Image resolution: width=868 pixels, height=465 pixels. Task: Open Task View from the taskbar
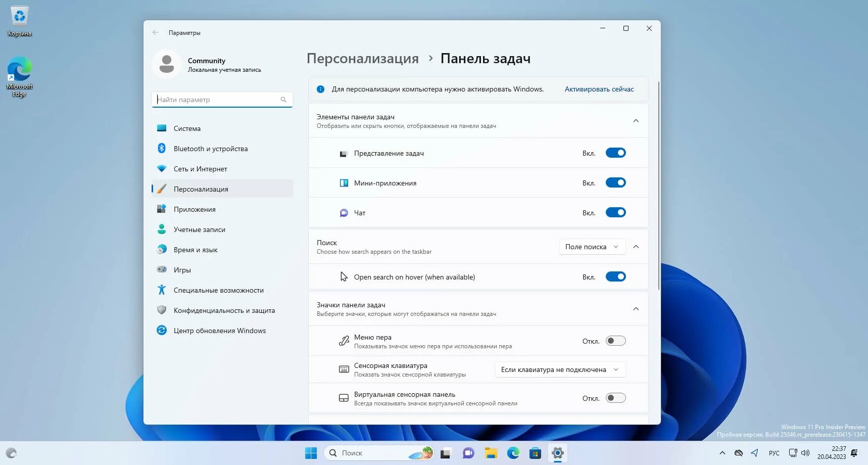[445, 453]
